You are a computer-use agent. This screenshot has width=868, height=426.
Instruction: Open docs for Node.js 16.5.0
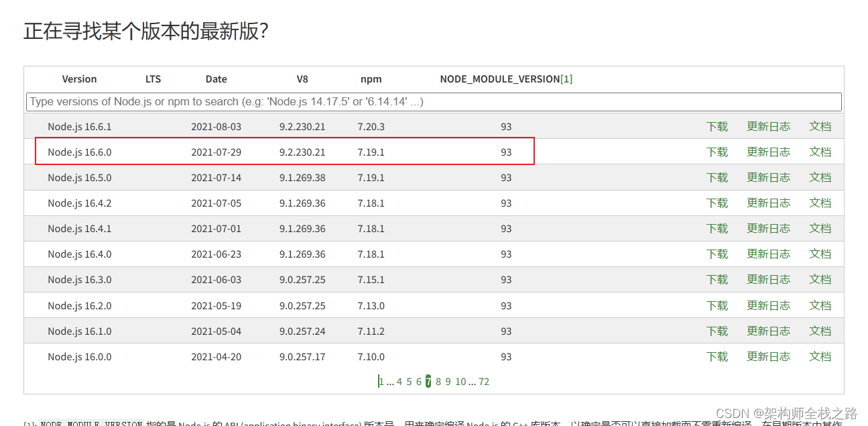click(x=820, y=178)
